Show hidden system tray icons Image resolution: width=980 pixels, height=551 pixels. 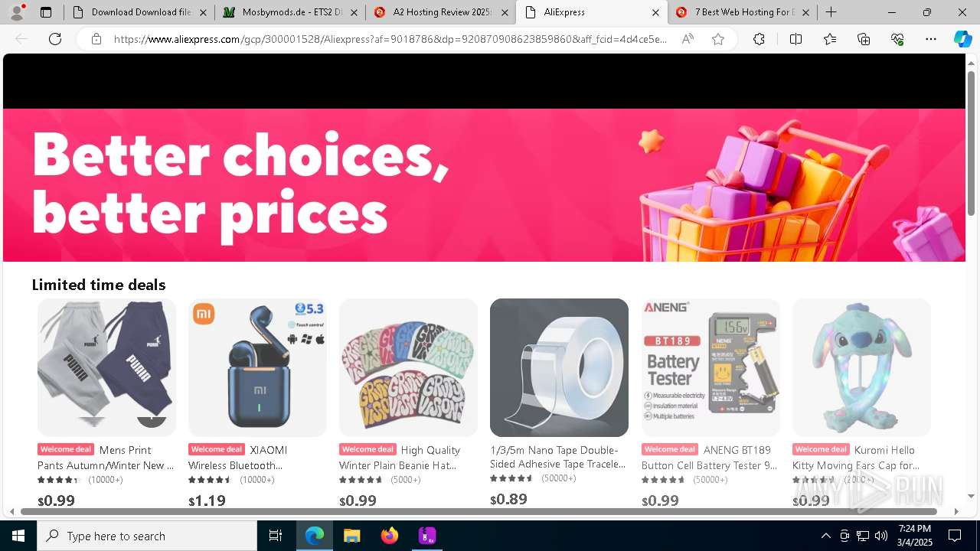(x=825, y=536)
